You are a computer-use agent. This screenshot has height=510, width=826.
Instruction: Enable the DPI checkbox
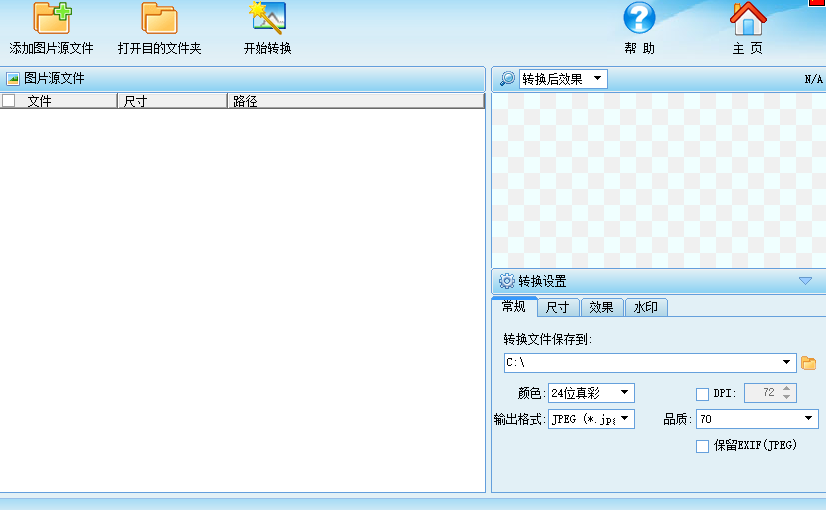[702, 394]
